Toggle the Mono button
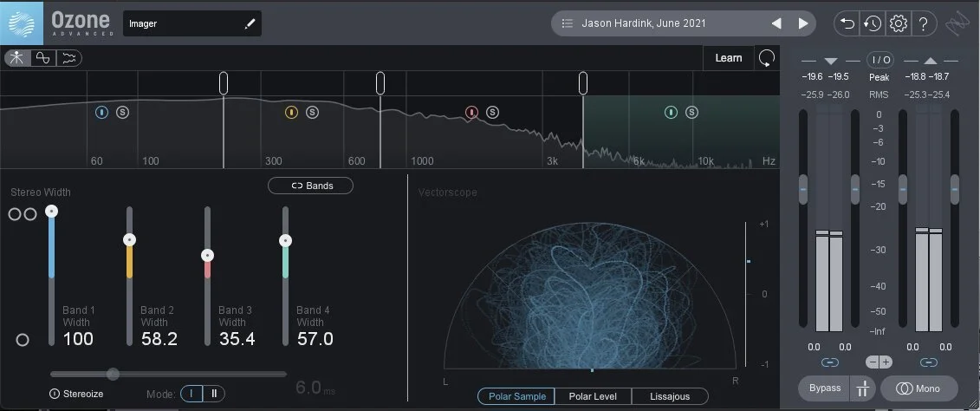 918,388
